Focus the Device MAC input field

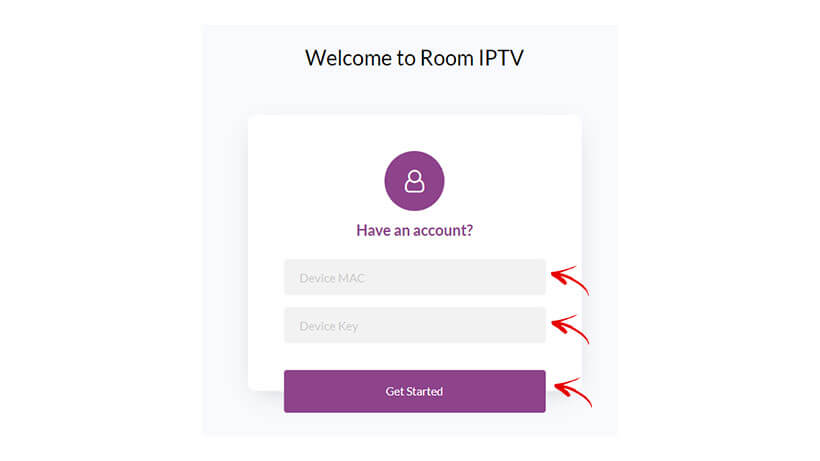point(415,277)
